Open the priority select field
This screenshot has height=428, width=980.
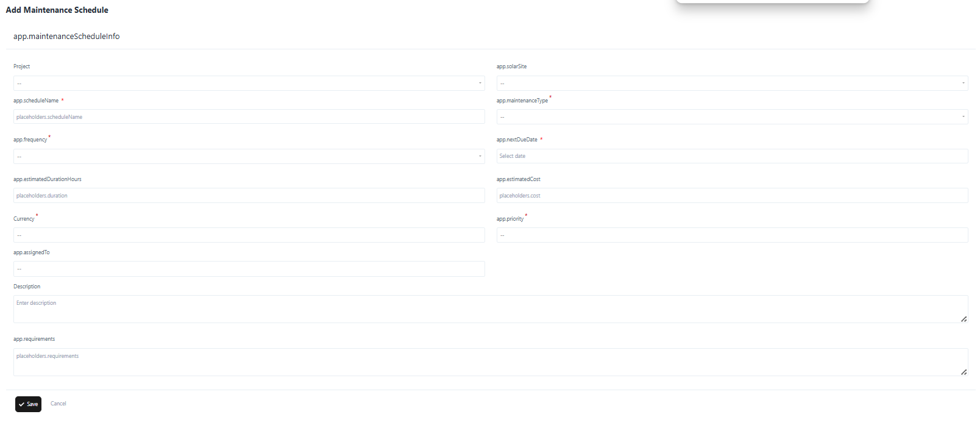coord(732,235)
